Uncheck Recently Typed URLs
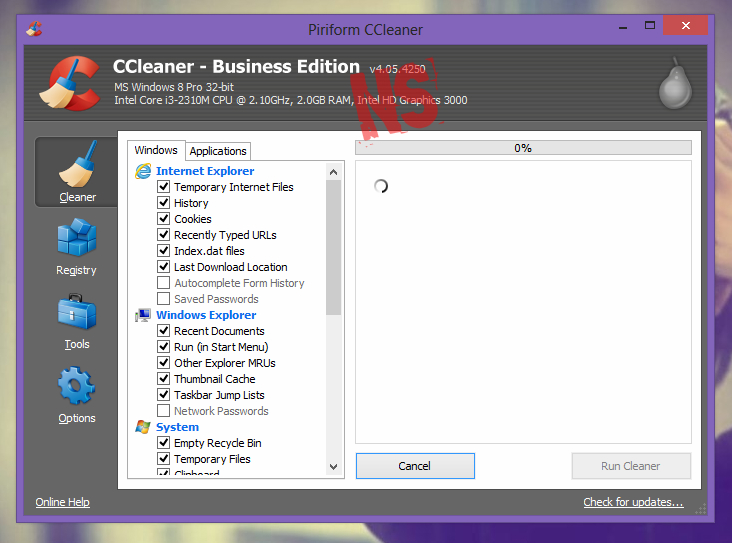The image size is (732, 543). 163,234
